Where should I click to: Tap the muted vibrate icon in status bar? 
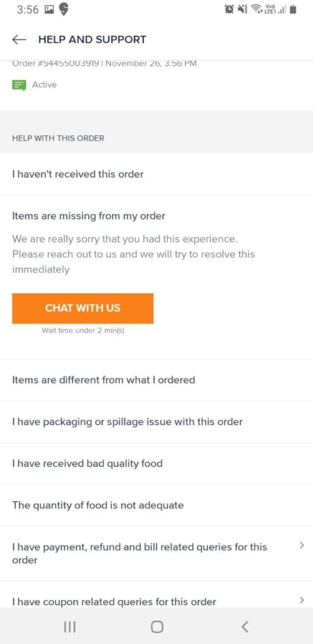click(242, 9)
